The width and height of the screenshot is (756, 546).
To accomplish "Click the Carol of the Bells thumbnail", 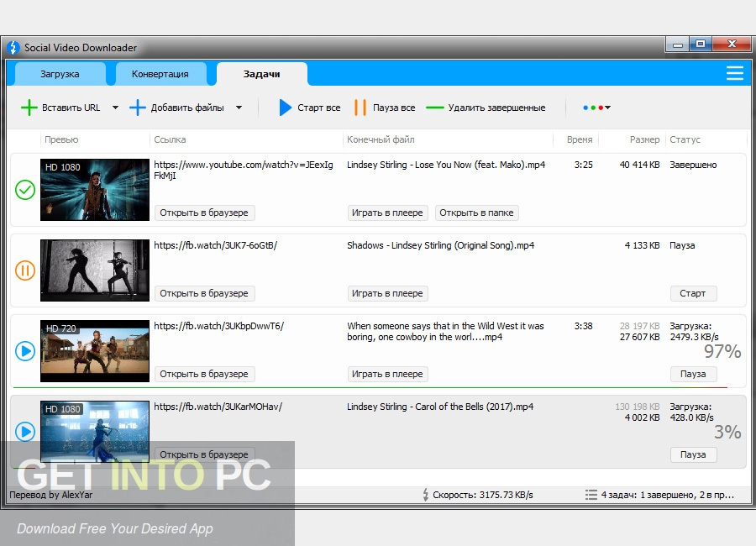I will coord(95,431).
